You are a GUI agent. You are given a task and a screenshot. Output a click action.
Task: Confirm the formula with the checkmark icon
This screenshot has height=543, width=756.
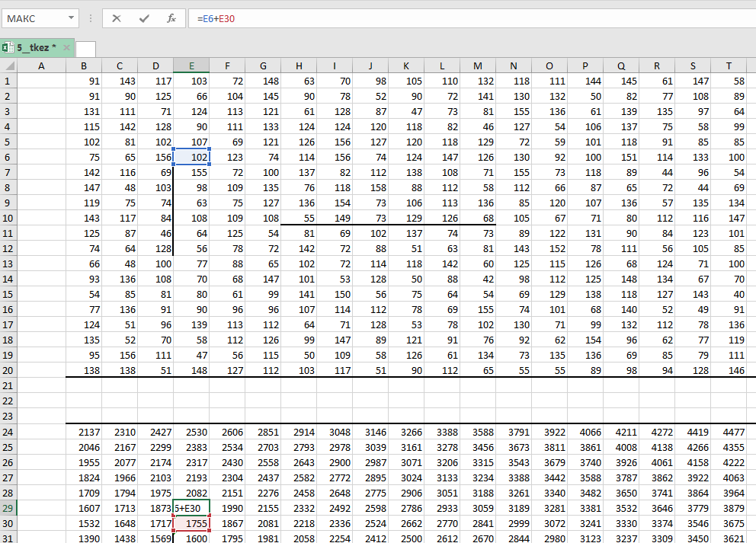(x=144, y=18)
